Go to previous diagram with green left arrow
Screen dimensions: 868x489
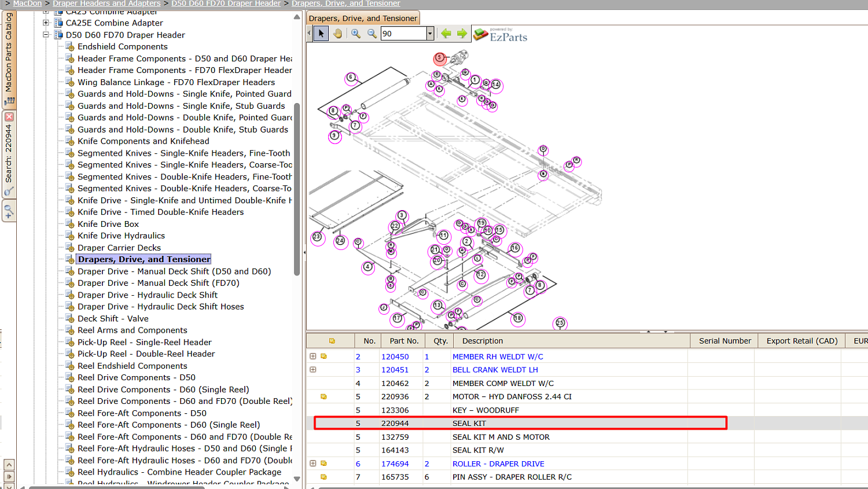[x=446, y=34]
